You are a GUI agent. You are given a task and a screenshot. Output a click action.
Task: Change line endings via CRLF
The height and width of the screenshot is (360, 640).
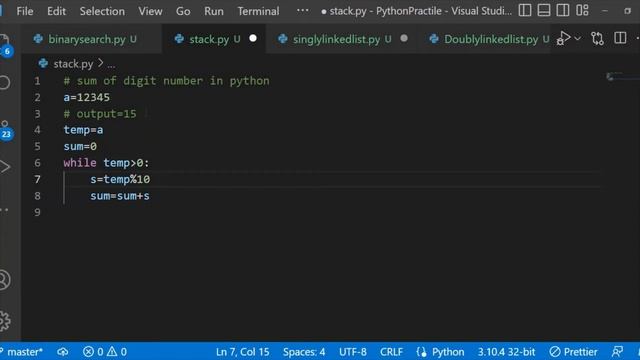click(391, 351)
